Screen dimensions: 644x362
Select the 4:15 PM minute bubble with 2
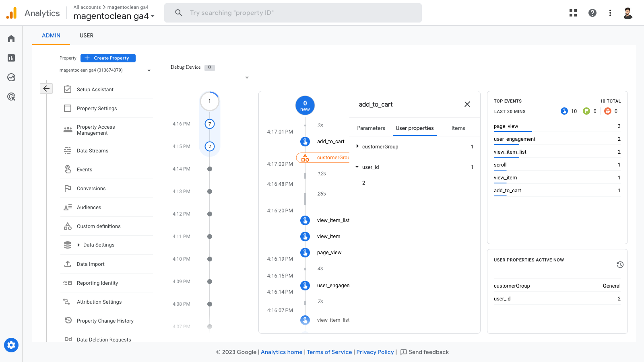click(210, 146)
